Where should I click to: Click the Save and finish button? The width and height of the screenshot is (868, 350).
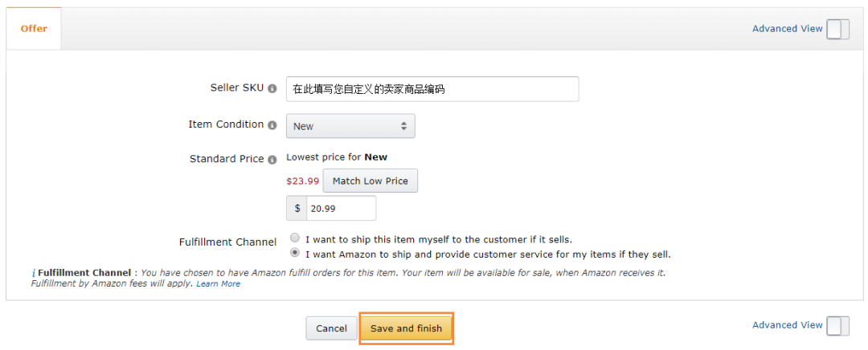(406, 328)
